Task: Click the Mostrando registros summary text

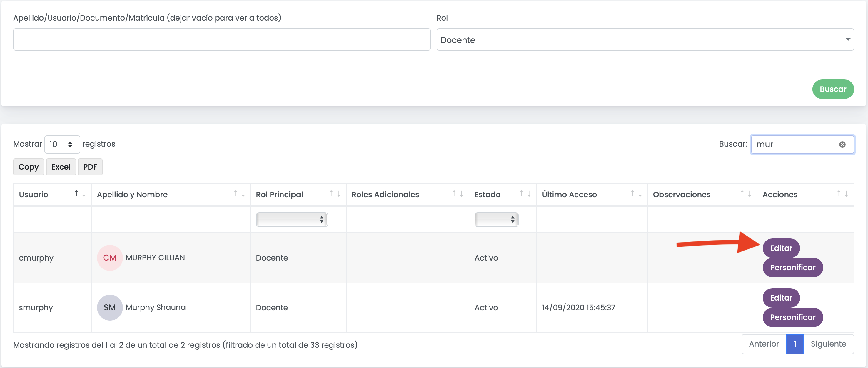Action: point(185,345)
